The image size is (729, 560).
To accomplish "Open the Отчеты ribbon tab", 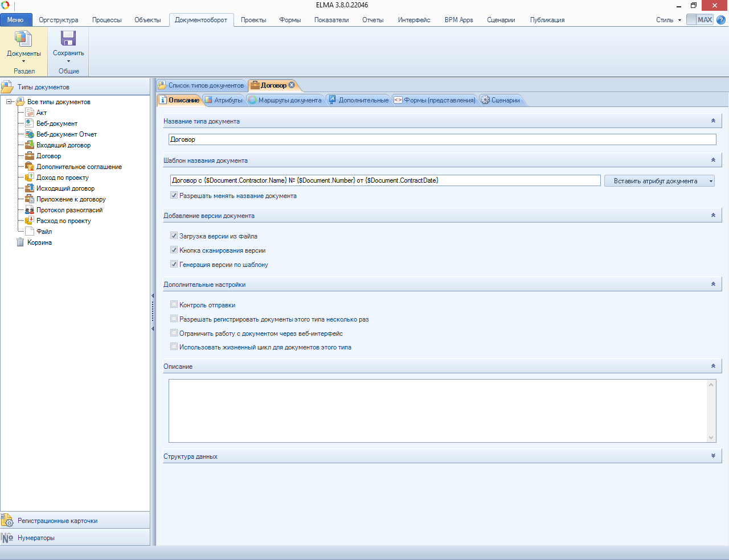I will pos(372,20).
